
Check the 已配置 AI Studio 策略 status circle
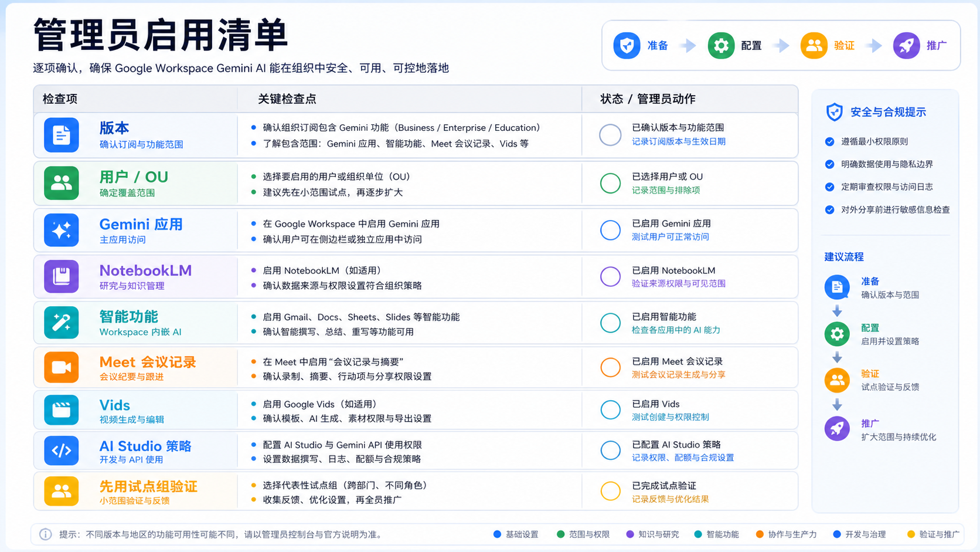[610, 451]
